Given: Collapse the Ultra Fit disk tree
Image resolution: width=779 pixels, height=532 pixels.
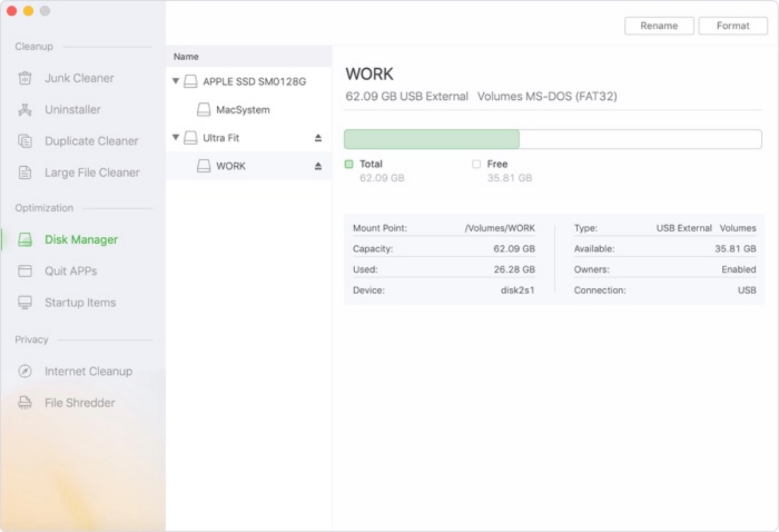Looking at the screenshot, I should pos(176,138).
